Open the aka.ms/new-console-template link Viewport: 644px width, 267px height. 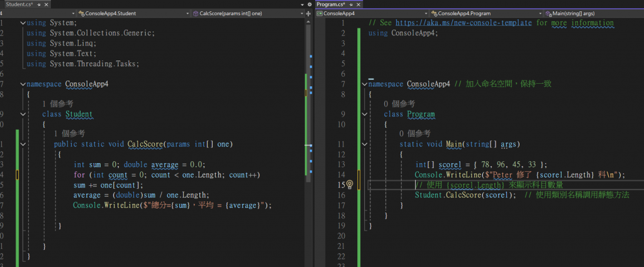464,23
